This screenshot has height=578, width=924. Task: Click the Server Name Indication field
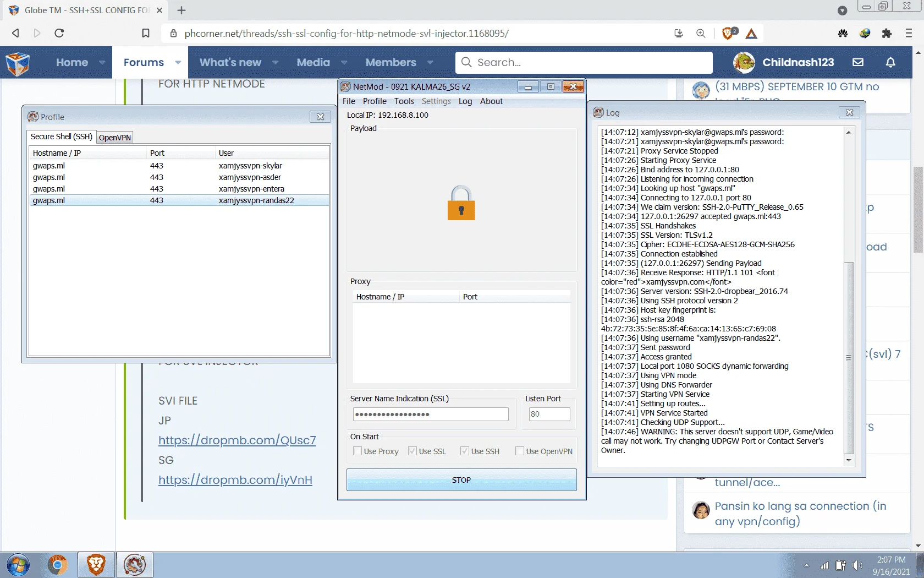coord(431,415)
